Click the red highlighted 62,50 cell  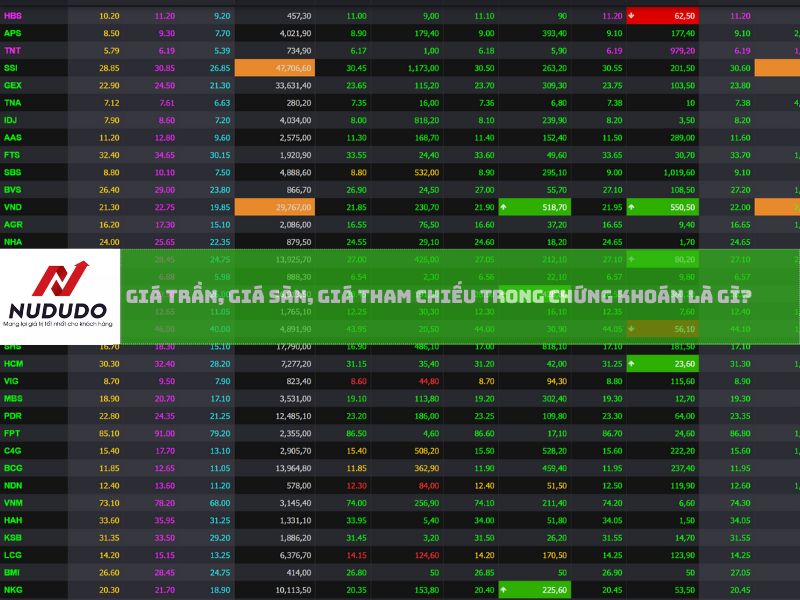point(663,16)
